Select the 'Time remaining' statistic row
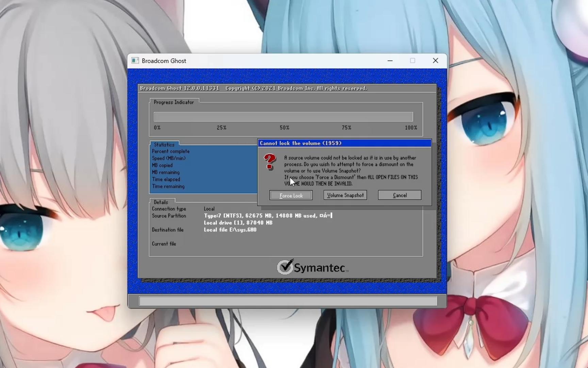The image size is (588, 368). tap(168, 186)
